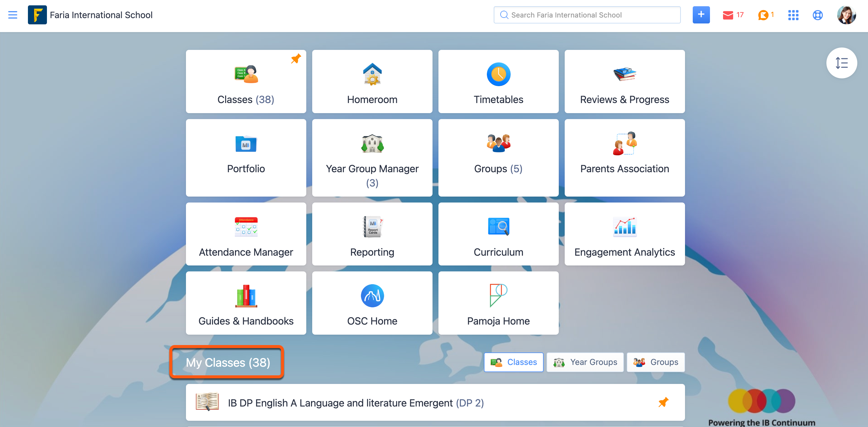
Task: Open the Curriculum tile
Action: click(x=498, y=234)
